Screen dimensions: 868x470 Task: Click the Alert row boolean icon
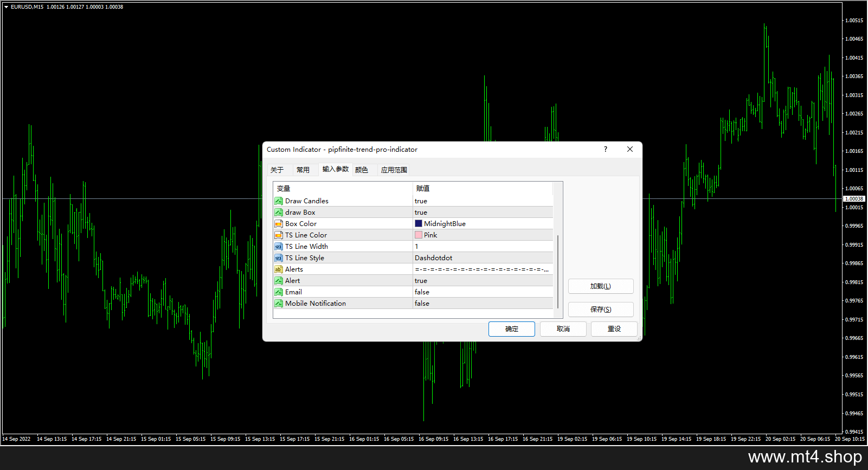tap(278, 281)
